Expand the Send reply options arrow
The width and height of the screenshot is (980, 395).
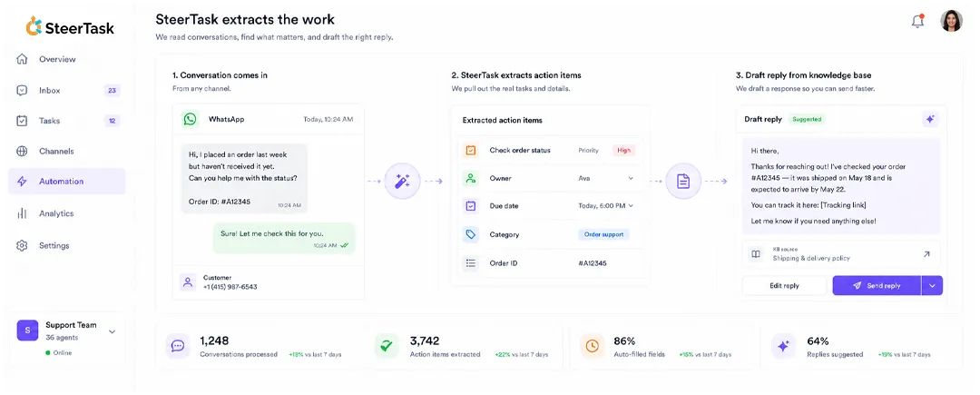(x=932, y=286)
